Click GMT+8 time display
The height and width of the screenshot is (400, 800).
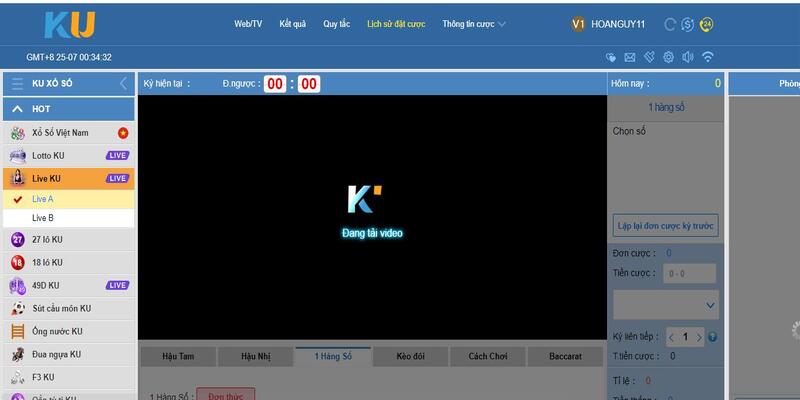69,57
